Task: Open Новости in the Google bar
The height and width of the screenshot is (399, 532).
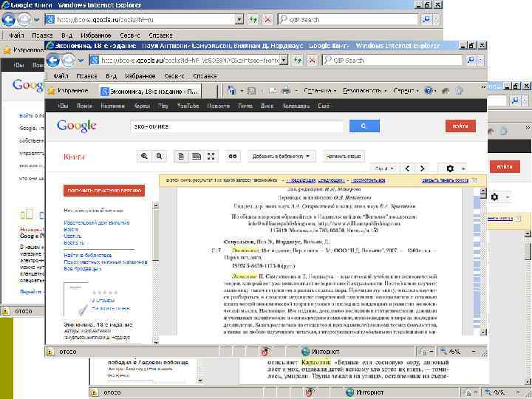Action: pyautogui.click(x=218, y=106)
